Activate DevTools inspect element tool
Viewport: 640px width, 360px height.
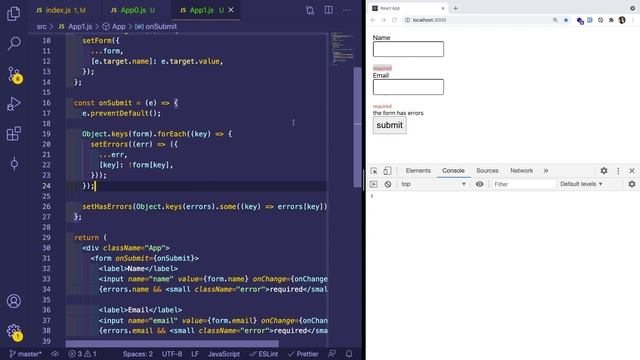click(374, 171)
